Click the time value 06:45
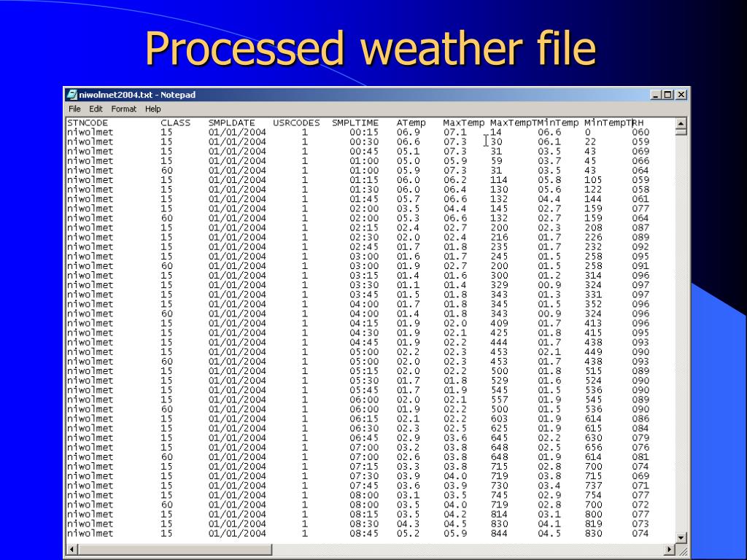The height and width of the screenshot is (560, 747). (x=364, y=438)
